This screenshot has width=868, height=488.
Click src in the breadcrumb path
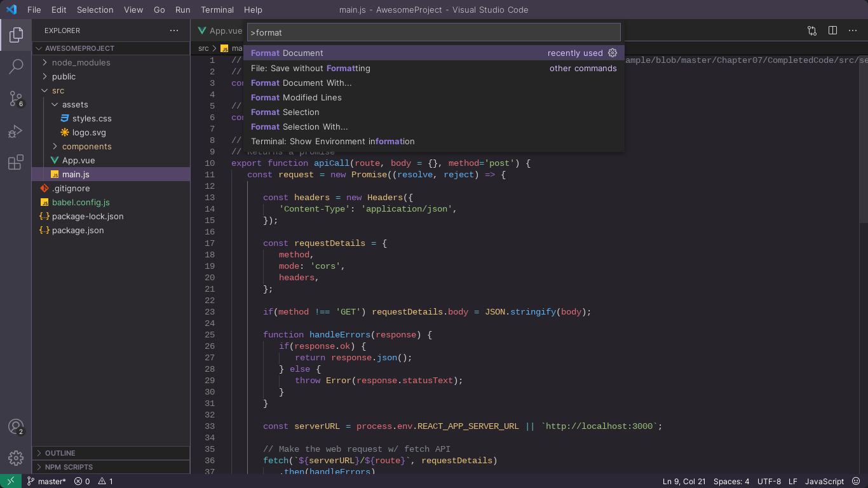(x=203, y=48)
